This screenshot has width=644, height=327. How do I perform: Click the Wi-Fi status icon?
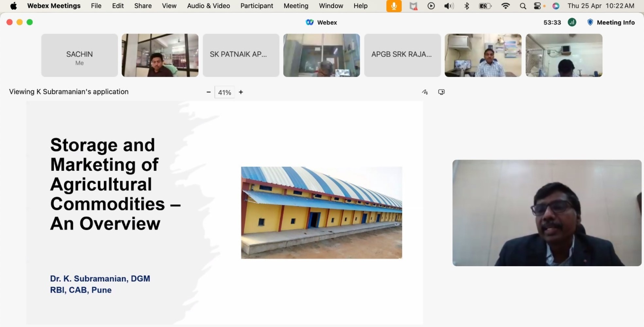point(505,6)
